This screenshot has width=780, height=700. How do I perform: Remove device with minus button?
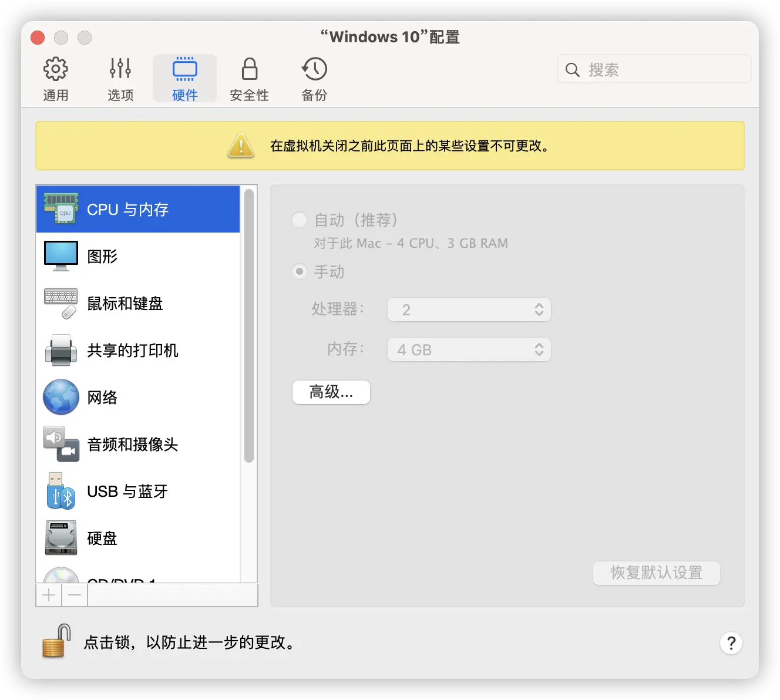[75, 595]
